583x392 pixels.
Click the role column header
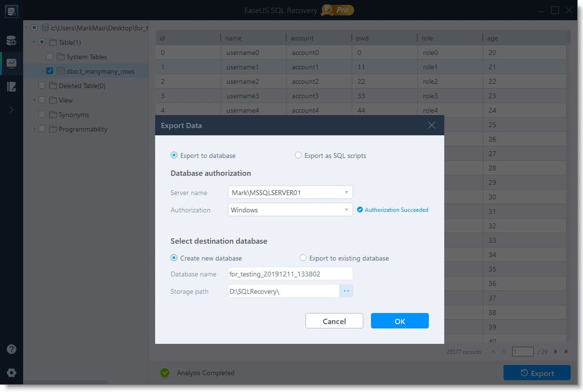pos(450,38)
